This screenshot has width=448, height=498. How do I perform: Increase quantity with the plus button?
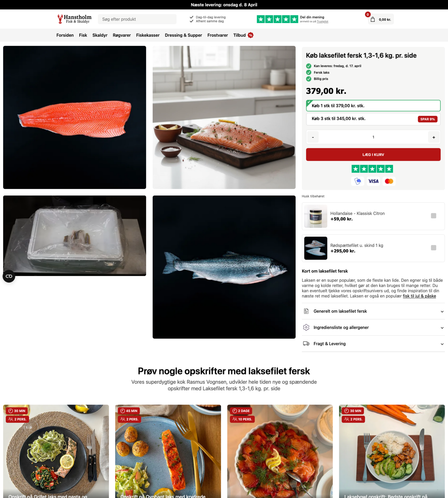434,137
